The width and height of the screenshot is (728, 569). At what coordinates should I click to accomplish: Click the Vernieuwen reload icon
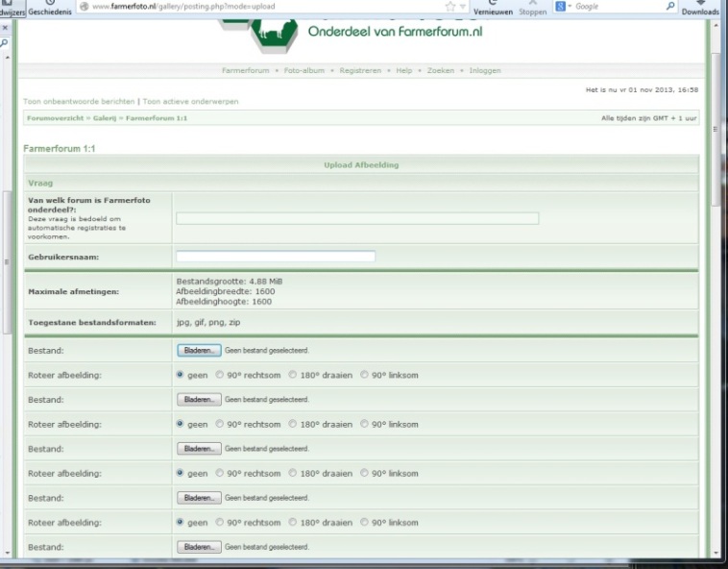(x=493, y=4)
